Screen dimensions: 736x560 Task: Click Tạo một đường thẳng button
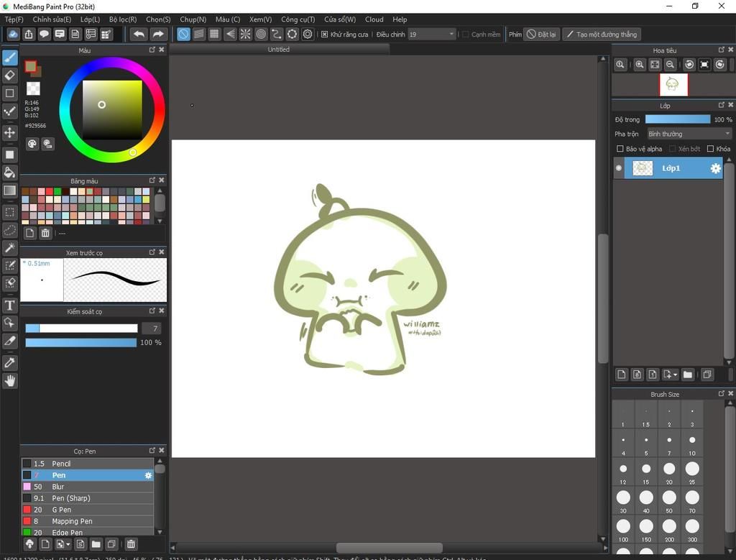(602, 35)
